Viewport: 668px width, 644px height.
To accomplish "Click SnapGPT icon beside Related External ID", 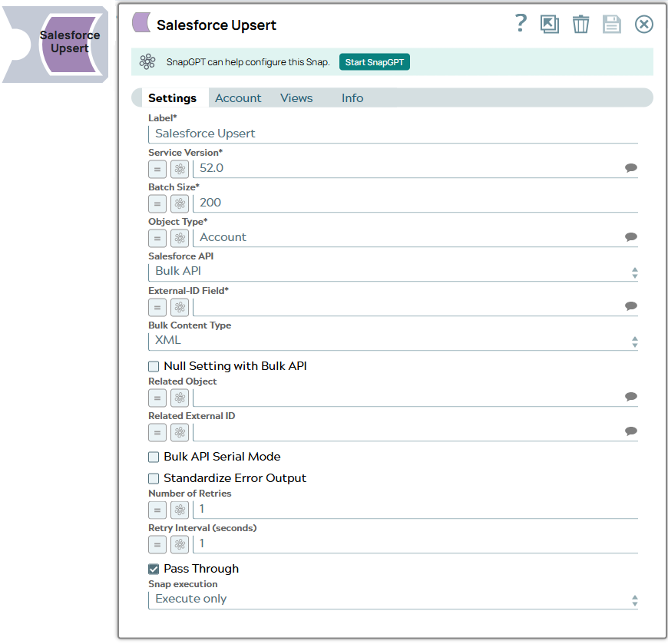I will (x=180, y=432).
